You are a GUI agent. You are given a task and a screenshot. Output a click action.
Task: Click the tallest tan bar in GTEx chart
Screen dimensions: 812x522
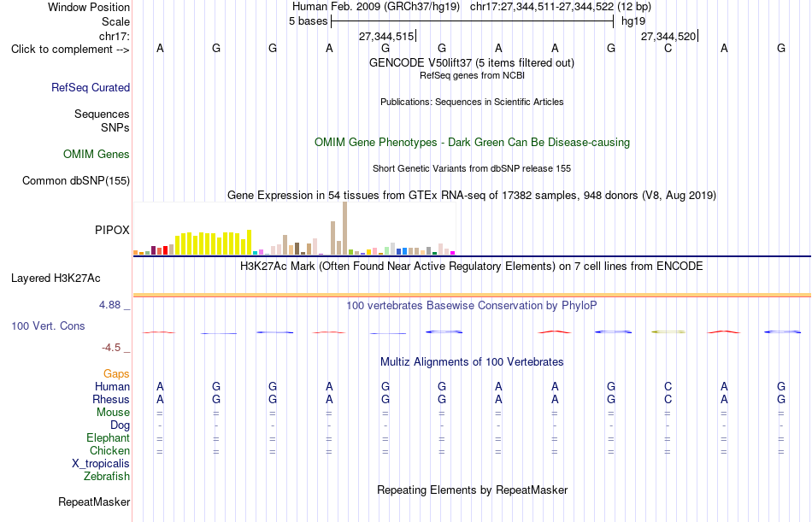[345, 228]
